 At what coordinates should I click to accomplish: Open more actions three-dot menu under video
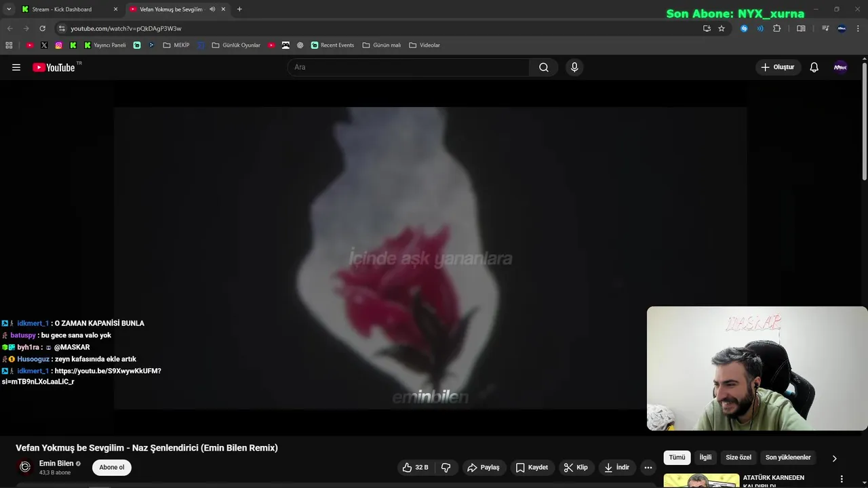[x=648, y=468]
